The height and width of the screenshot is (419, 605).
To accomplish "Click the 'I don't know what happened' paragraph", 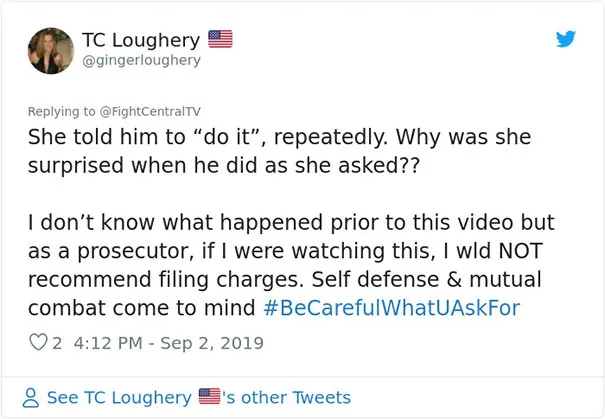I will (291, 265).
